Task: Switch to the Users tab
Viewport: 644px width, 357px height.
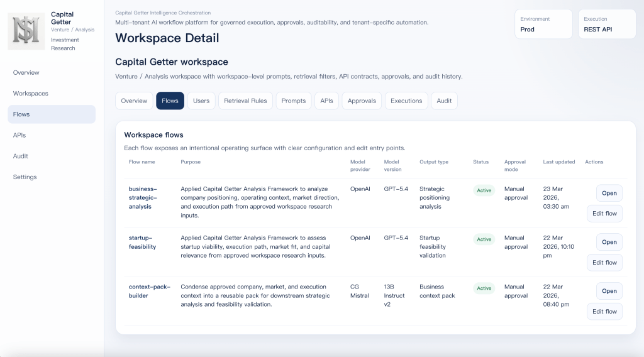Action: (x=201, y=101)
